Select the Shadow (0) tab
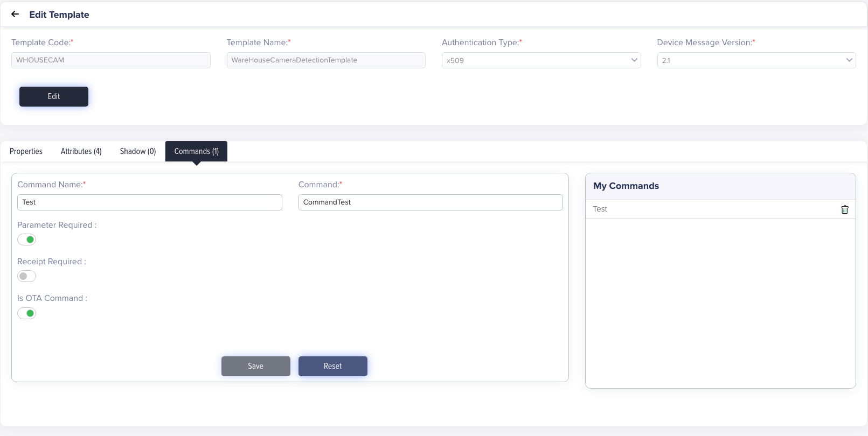This screenshot has width=868, height=436. 137,151
